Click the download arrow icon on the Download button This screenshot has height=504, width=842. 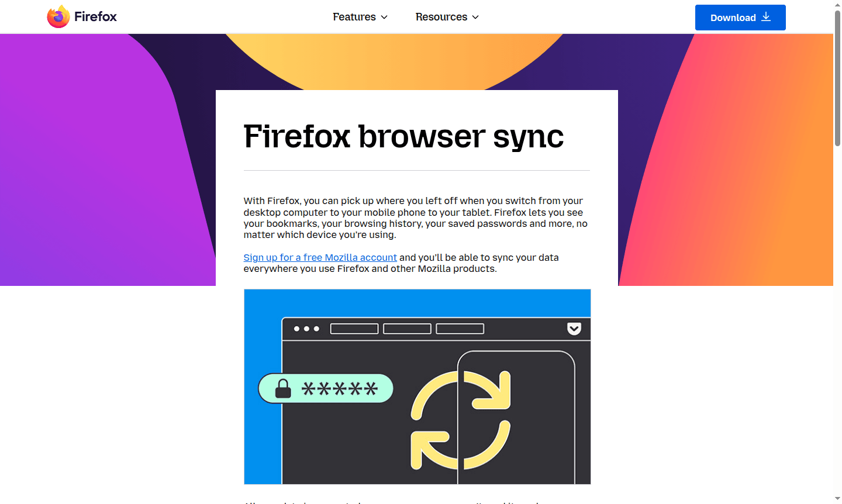tap(767, 17)
